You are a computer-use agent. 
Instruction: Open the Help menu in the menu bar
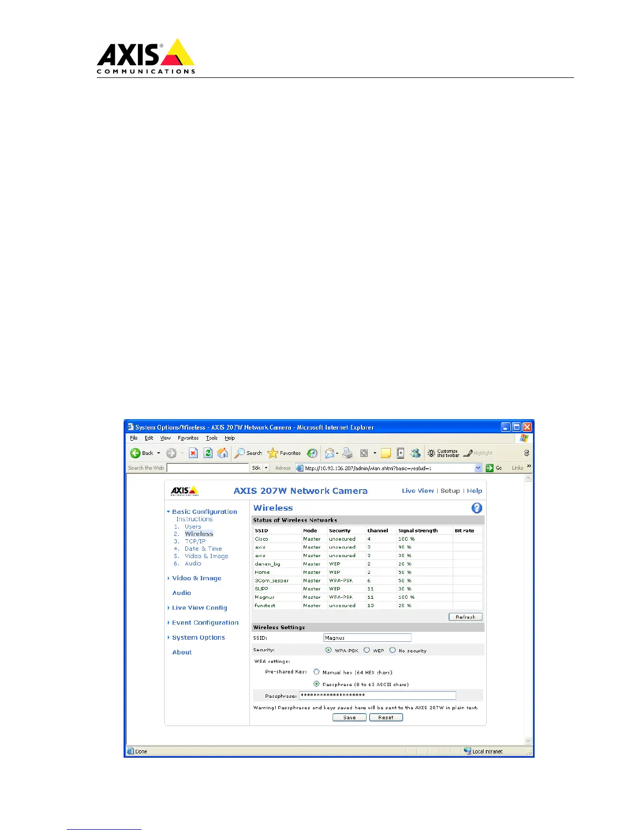click(x=230, y=438)
